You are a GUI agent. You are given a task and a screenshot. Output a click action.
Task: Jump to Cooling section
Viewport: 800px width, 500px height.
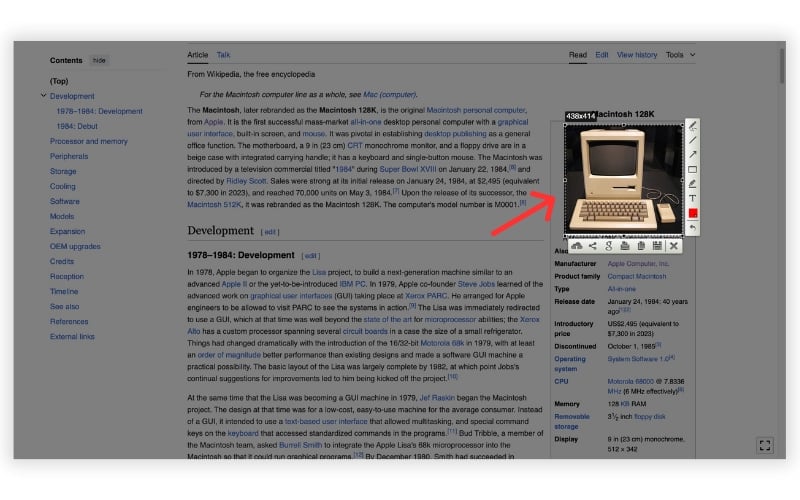click(x=63, y=186)
